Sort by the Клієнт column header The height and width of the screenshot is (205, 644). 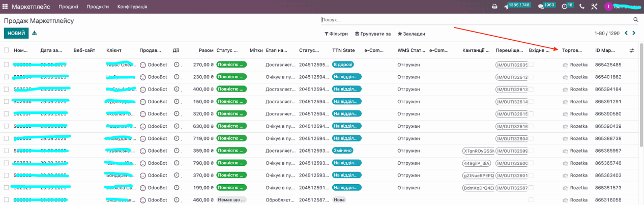coord(114,50)
